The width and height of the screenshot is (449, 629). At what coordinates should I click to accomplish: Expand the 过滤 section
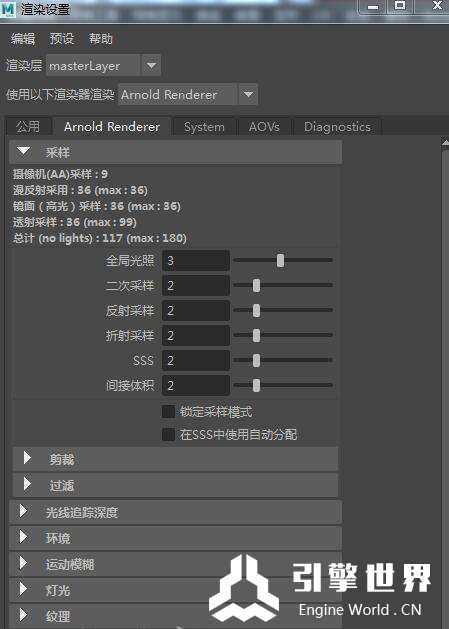click(175, 485)
